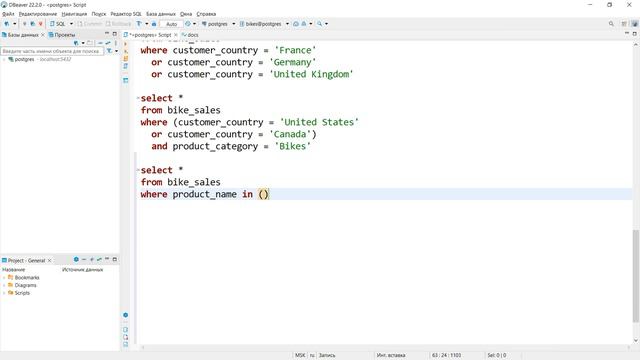Open the new connection dropdown arrow
The height and width of the screenshot is (360, 640).
tap(14, 24)
